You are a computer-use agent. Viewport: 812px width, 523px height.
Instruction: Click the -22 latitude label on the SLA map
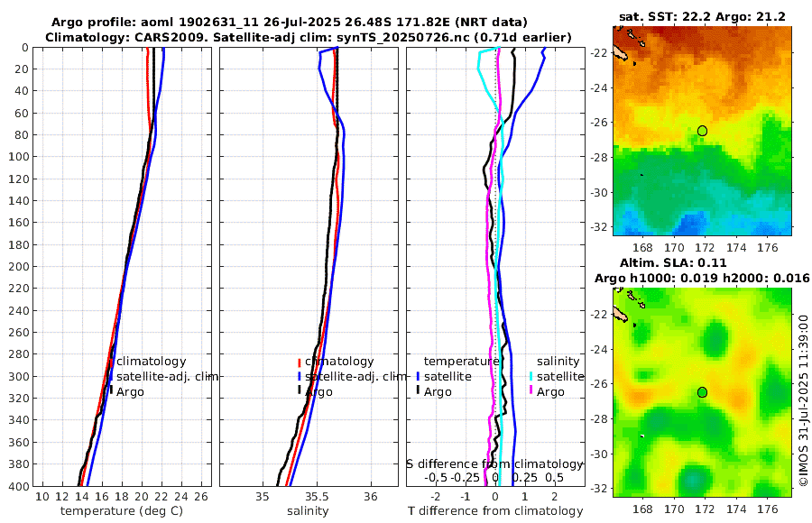599,315
